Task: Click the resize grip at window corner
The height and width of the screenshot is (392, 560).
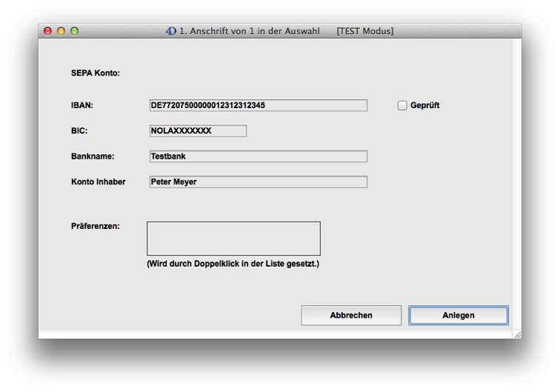Action: (x=516, y=334)
